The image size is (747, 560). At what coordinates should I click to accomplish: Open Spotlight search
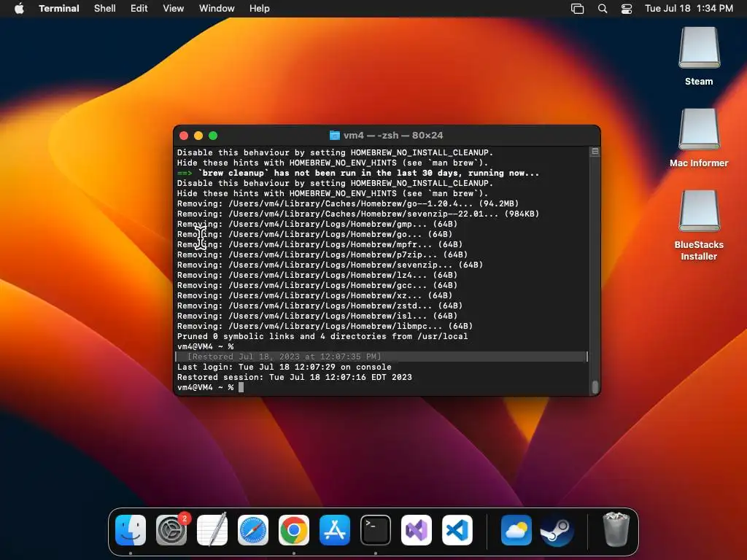[603, 8]
